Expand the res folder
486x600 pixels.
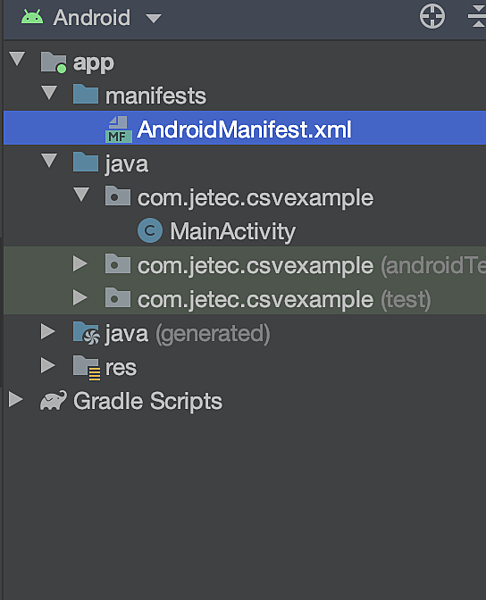click(x=48, y=365)
